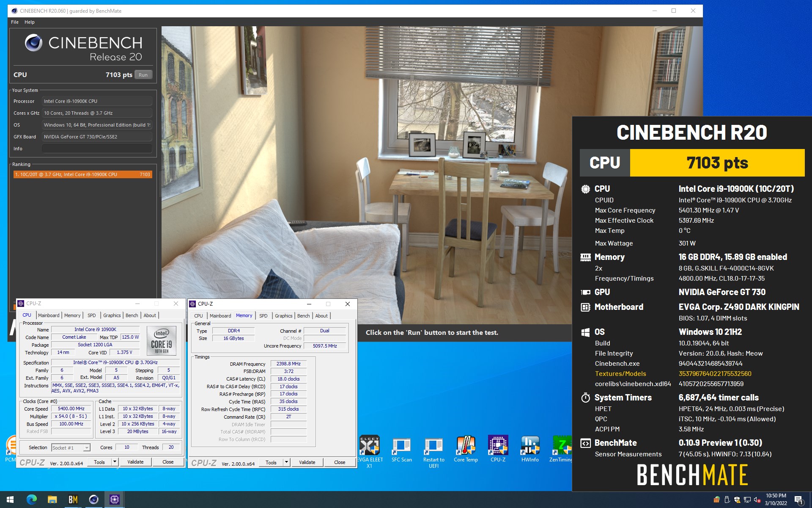
Task: Click the Memory module icon in BenchMate panel
Action: coord(585,257)
